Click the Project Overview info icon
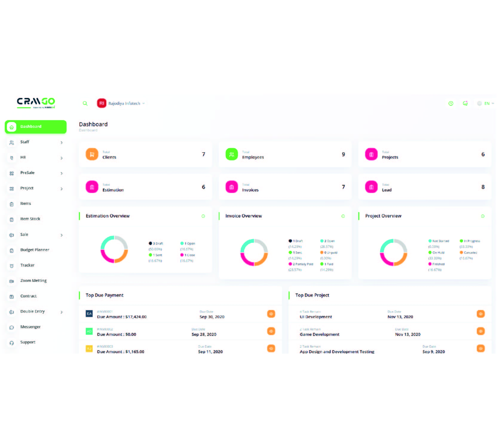This screenshot has width=498, height=448. coord(483,216)
